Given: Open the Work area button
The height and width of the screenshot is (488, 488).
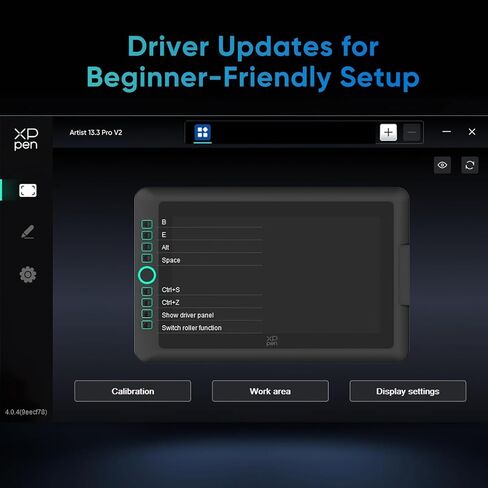Looking at the screenshot, I should coord(270,391).
